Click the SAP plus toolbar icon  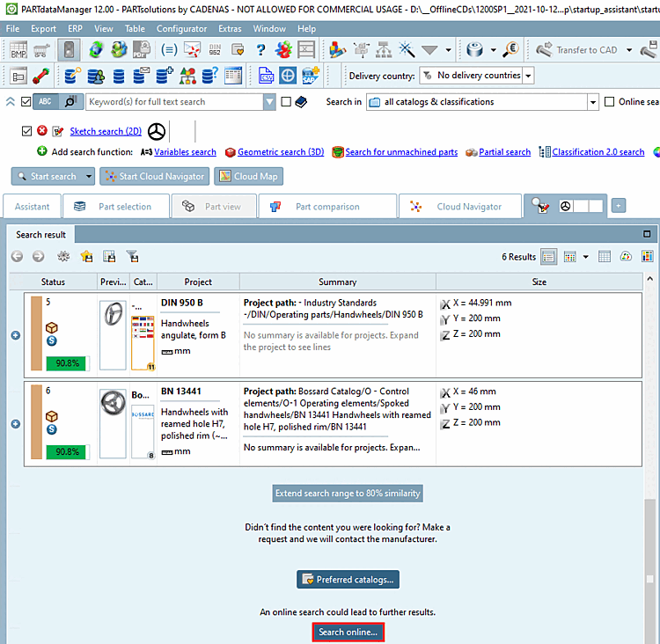(x=311, y=76)
